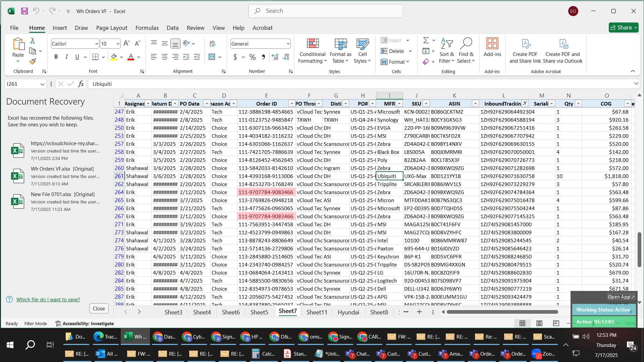Viewport: 644px width, 362px height.
Task: Click Create PDF and Share link icon
Action: click(525, 44)
